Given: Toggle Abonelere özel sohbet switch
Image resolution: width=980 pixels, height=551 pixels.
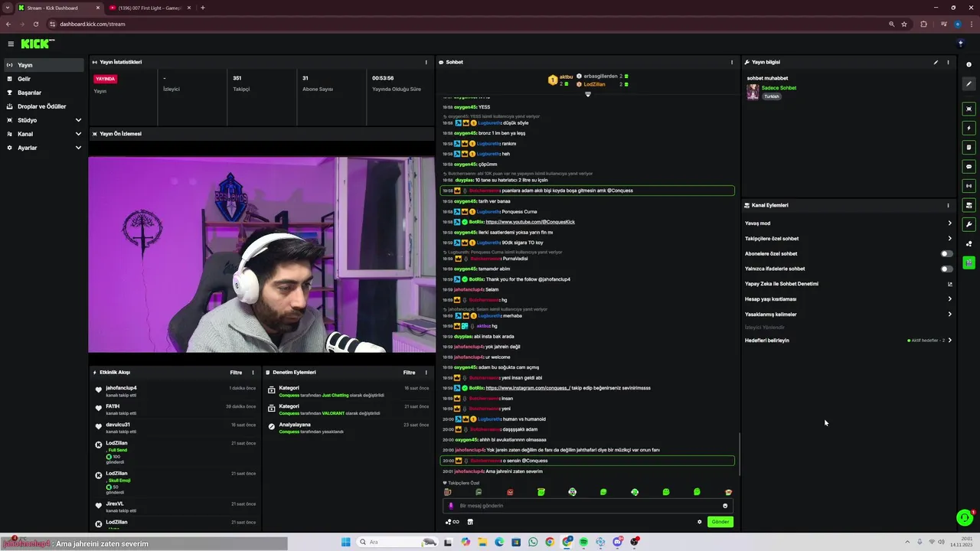Looking at the screenshot, I should (947, 253).
